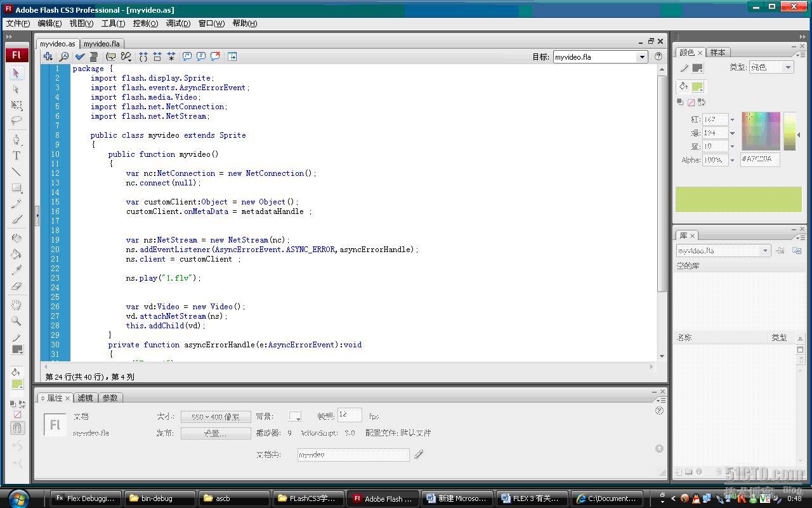
Task: Switch to the 样本 swatches tab
Action: click(x=717, y=52)
